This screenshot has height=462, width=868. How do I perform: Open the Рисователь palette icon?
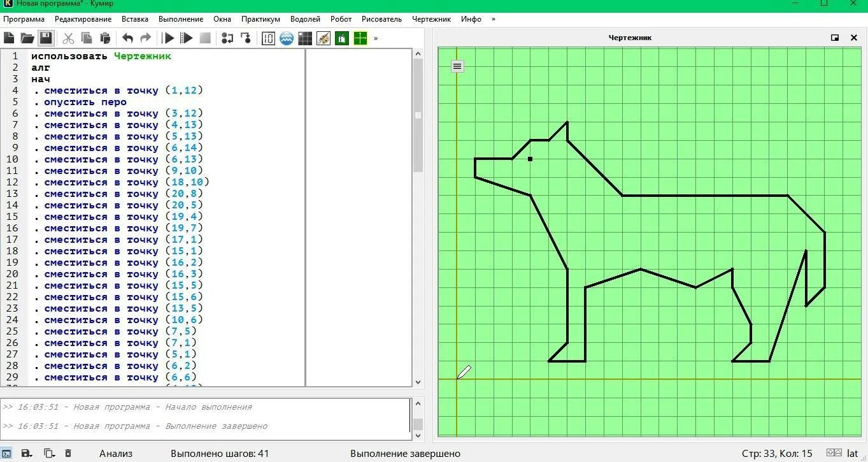[x=324, y=38]
